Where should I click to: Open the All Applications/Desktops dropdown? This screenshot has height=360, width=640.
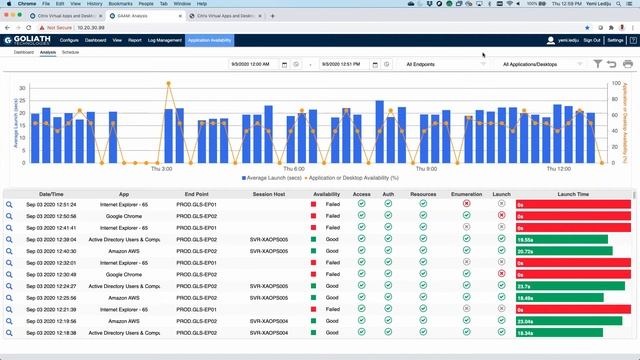coord(542,64)
